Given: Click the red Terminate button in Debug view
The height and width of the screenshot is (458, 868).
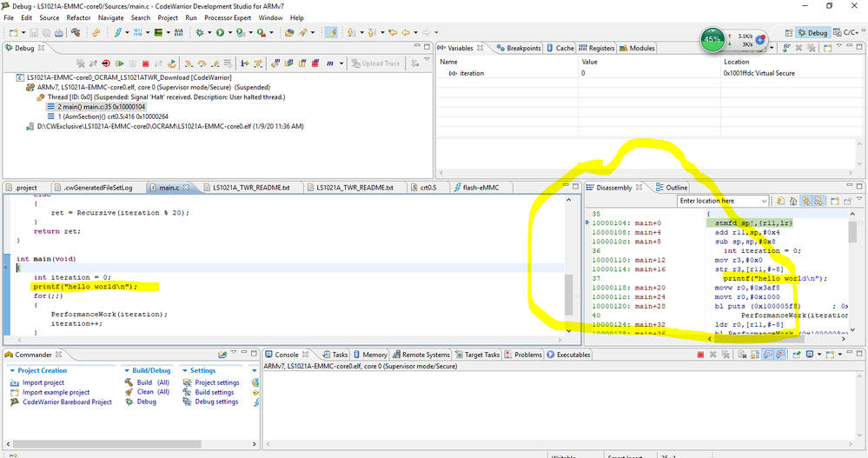Looking at the screenshot, I should click(x=146, y=63).
